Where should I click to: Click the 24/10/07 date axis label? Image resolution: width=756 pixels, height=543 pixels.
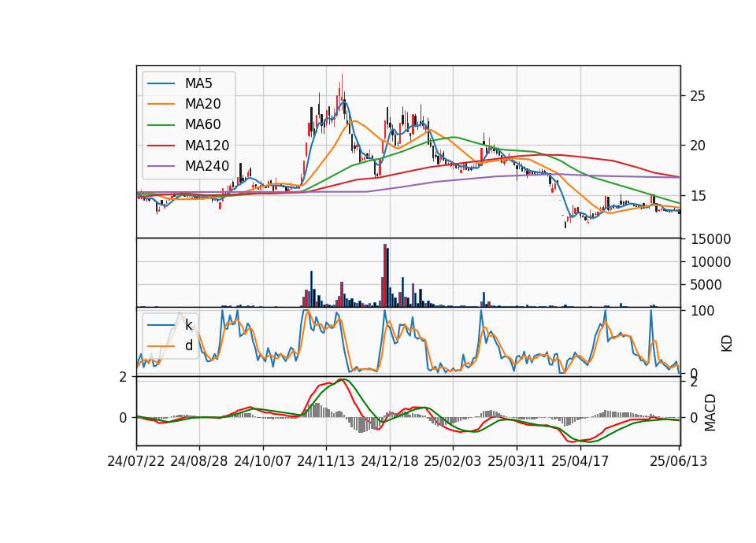[263, 461]
